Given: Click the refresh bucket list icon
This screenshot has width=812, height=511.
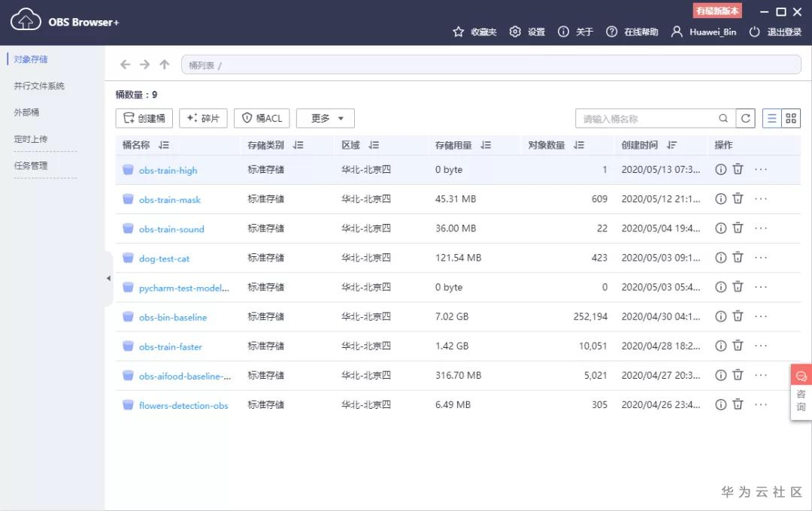Looking at the screenshot, I should click(x=746, y=119).
